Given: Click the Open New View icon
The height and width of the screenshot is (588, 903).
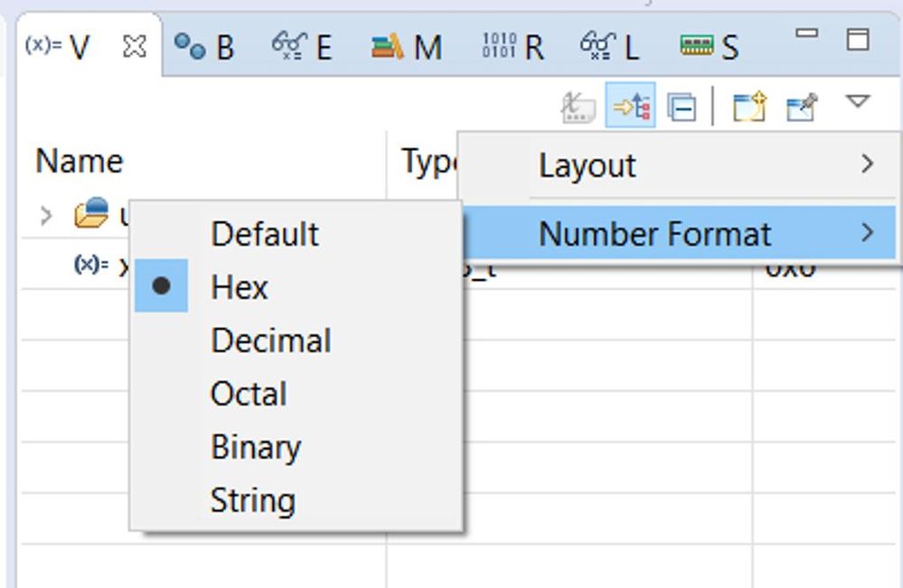Looking at the screenshot, I should point(749,107).
